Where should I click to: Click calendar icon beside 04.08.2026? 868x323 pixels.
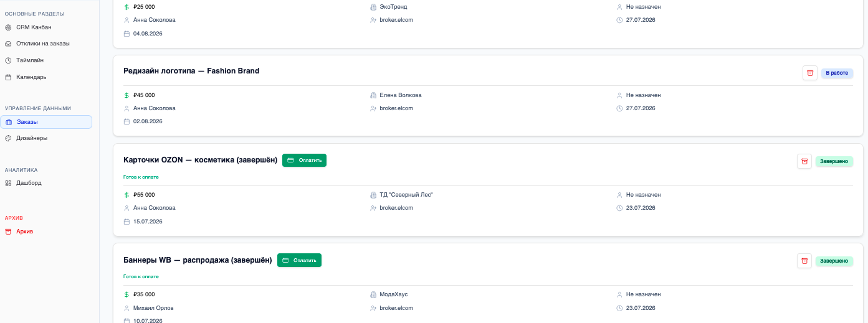(126, 34)
